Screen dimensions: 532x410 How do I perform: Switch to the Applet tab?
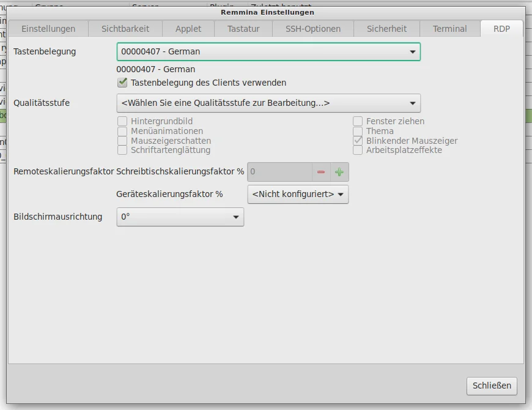click(x=188, y=29)
